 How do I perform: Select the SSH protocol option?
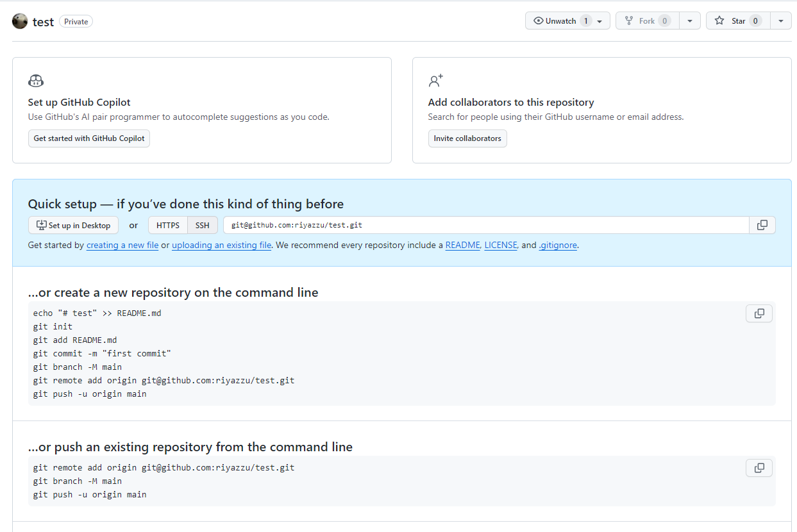coord(202,225)
